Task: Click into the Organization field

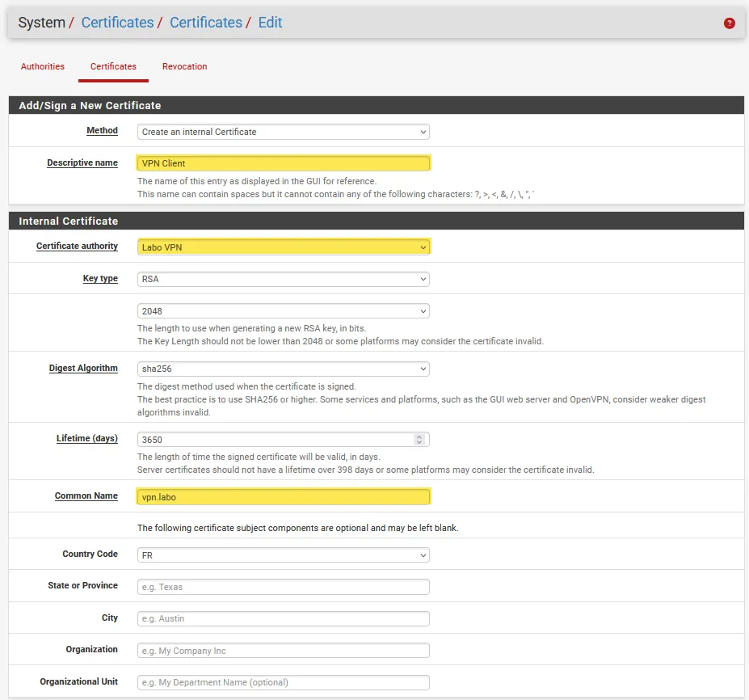Action: [x=283, y=651]
